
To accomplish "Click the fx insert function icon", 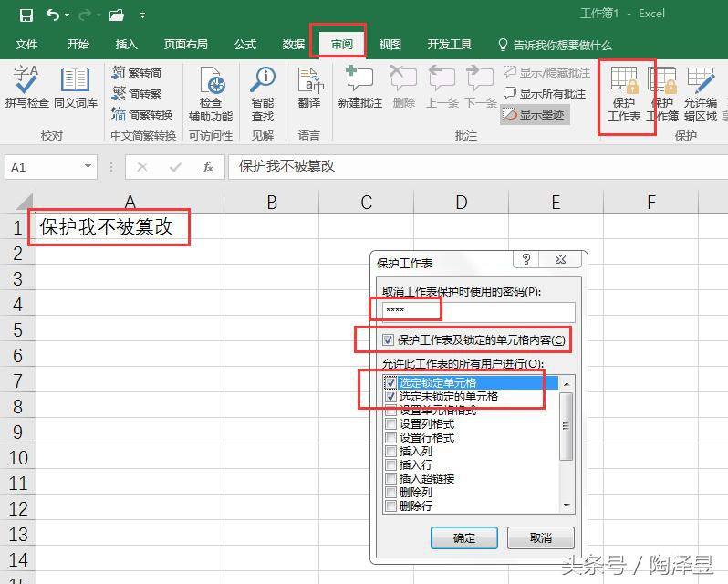I will pos(207,167).
